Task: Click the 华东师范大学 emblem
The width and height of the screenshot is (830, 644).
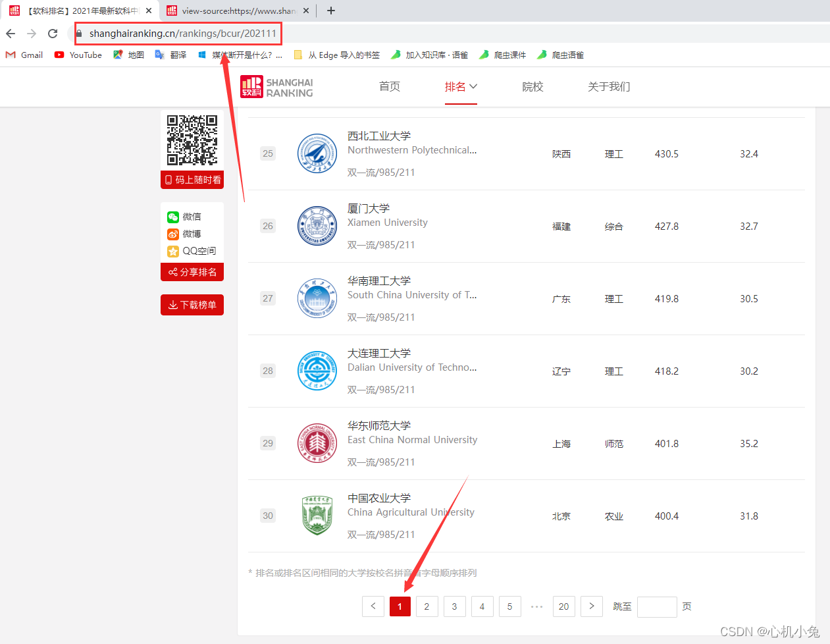Action: [x=317, y=443]
